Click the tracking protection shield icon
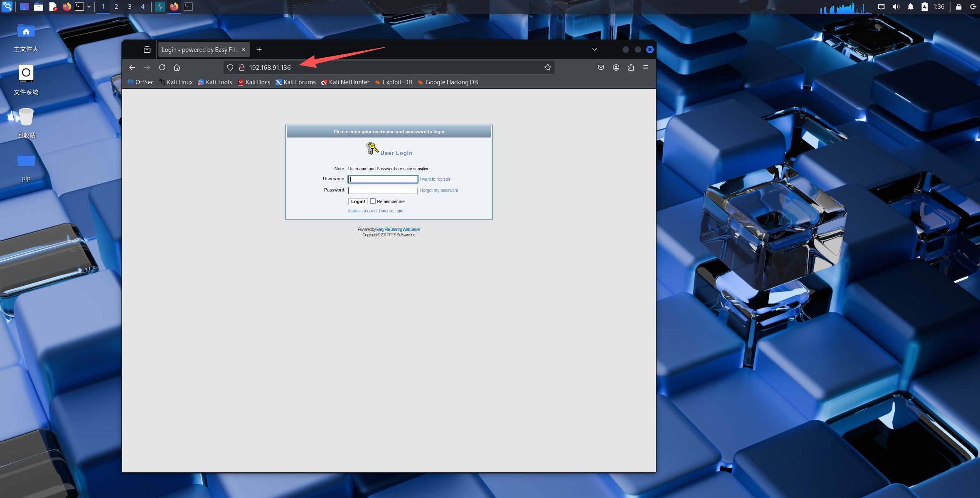This screenshot has height=498, width=980. pyautogui.click(x=230, y=67)
